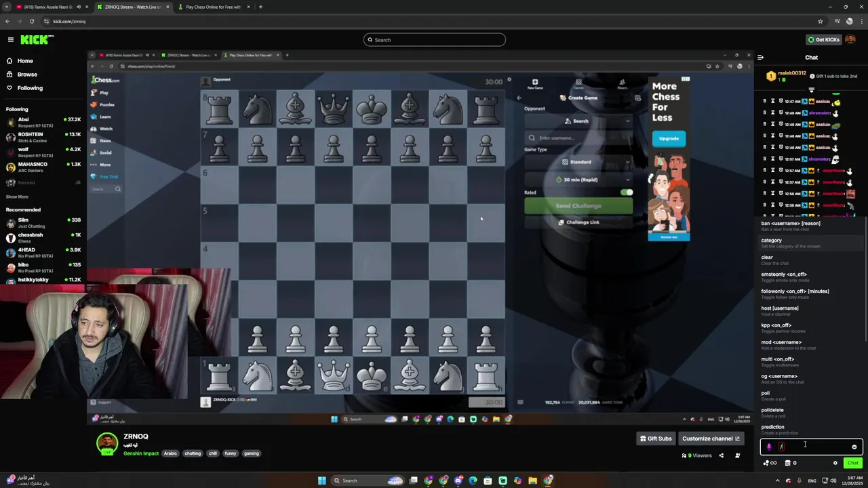Open recommended channel chessbrah
This screenshot has width=868, height=488.
[x=43, y=238]
